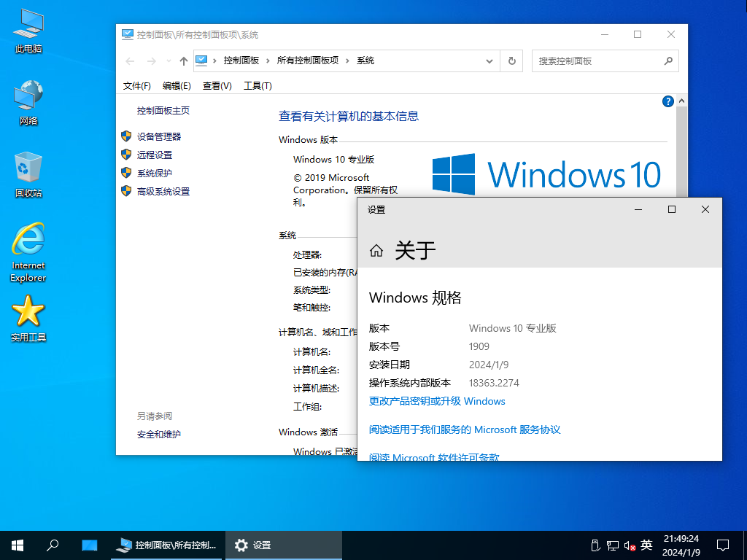Go back in Control Panel navigation
The image size is (747, 560).
pos(130,61)
